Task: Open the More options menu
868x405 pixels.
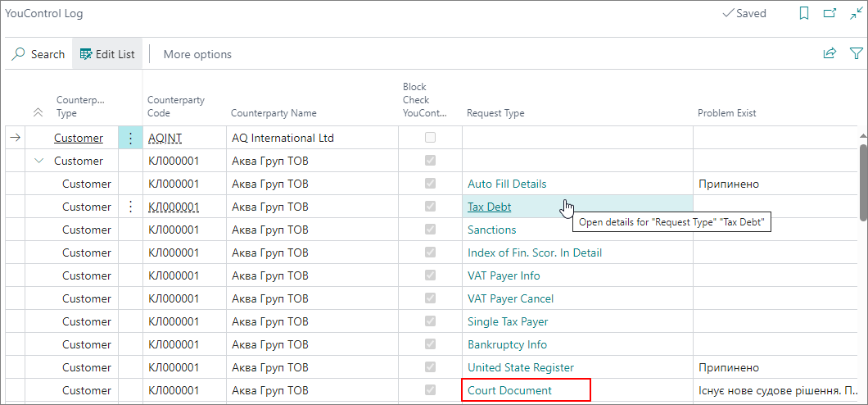Action: click(x=197, y=54)
